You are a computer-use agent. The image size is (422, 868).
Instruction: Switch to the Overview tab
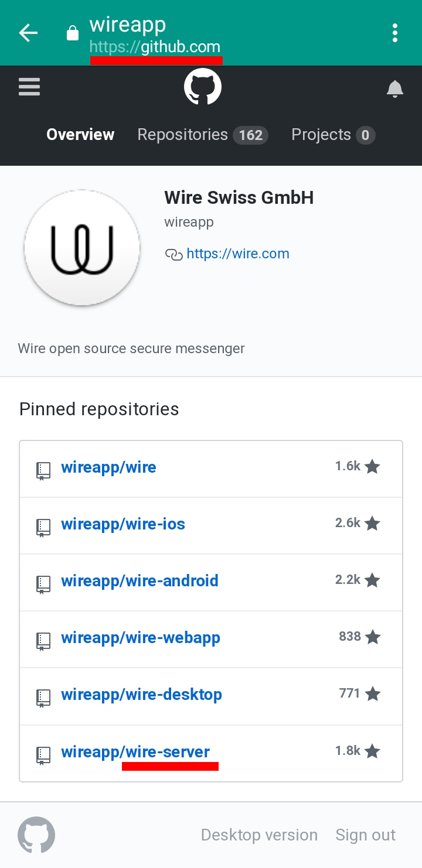pyautogui.click(x=80, y=135)
